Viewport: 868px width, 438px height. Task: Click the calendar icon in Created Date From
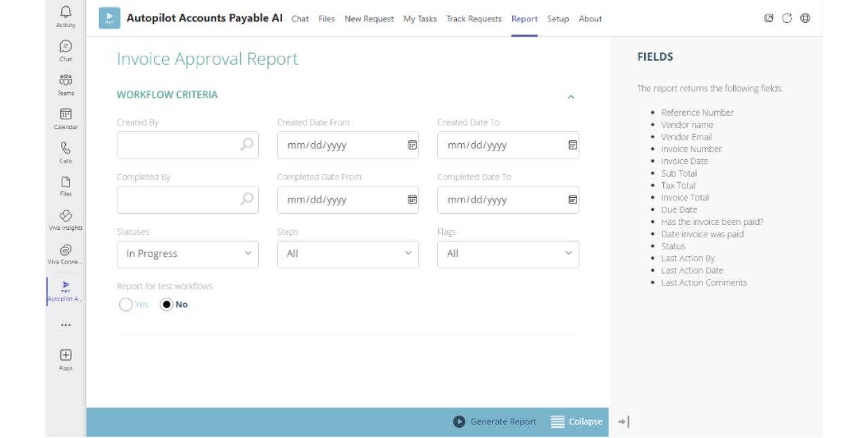pyautogui.click(x=412, y=145)
